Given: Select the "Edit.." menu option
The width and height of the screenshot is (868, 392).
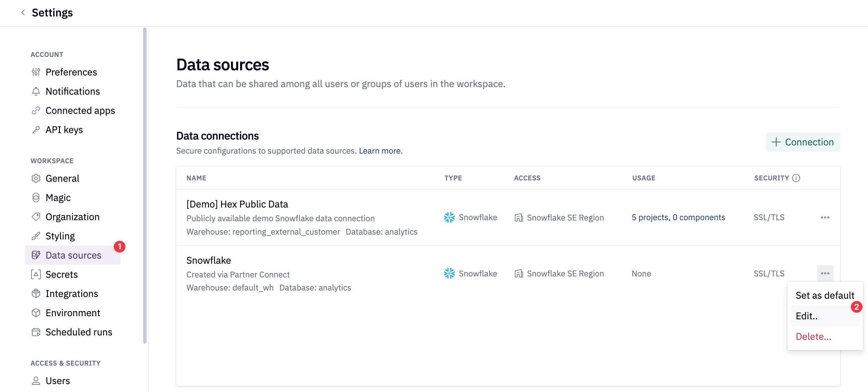Looking at the screenshot, I should [807, 316].
